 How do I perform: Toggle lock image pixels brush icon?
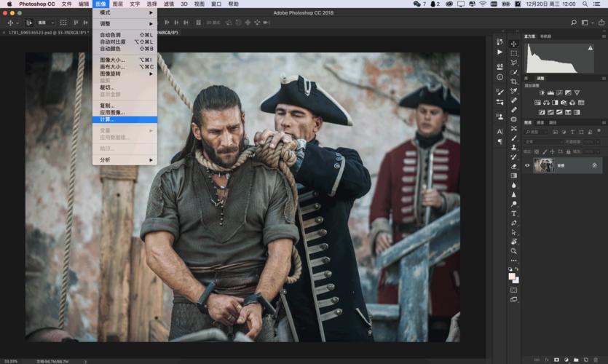tap(545, 151)
